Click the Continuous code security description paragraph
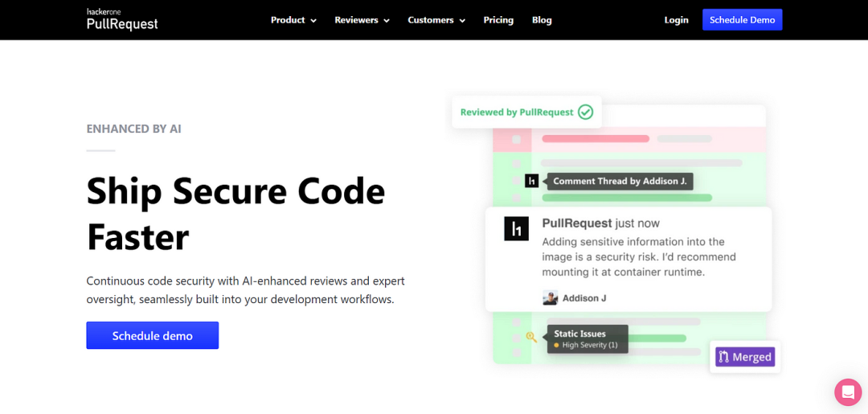This screenshot has width=868, height=414. [x=246, y=290]
